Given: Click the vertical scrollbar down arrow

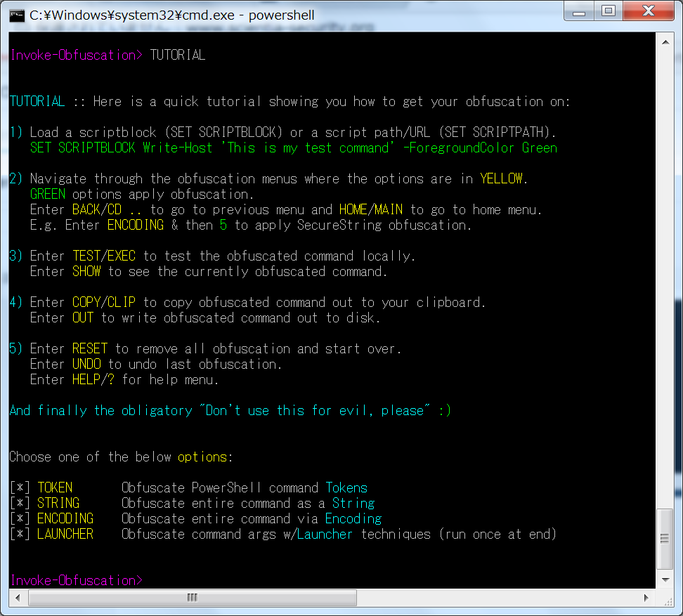Looking at the screenshot, I should coord(665,580).
